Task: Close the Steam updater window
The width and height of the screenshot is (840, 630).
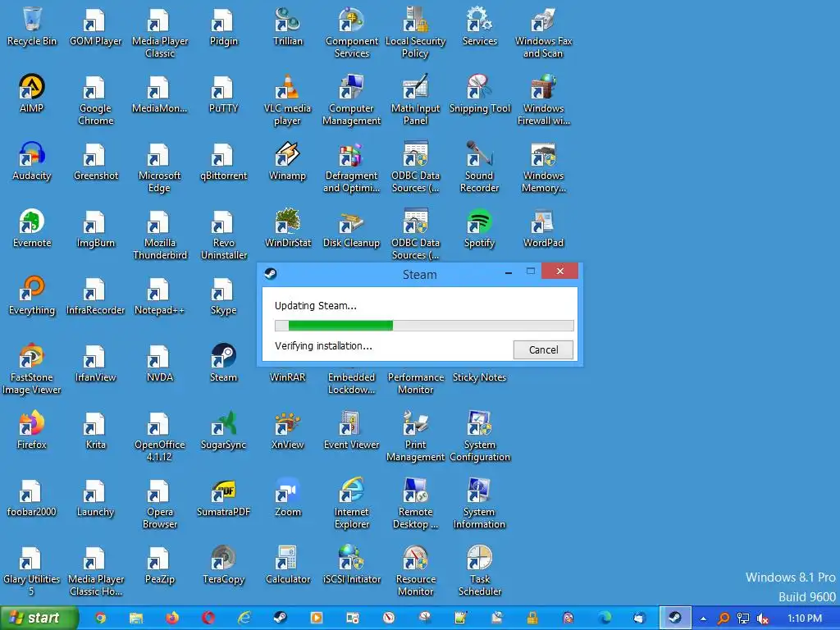Action: (559, 271)
